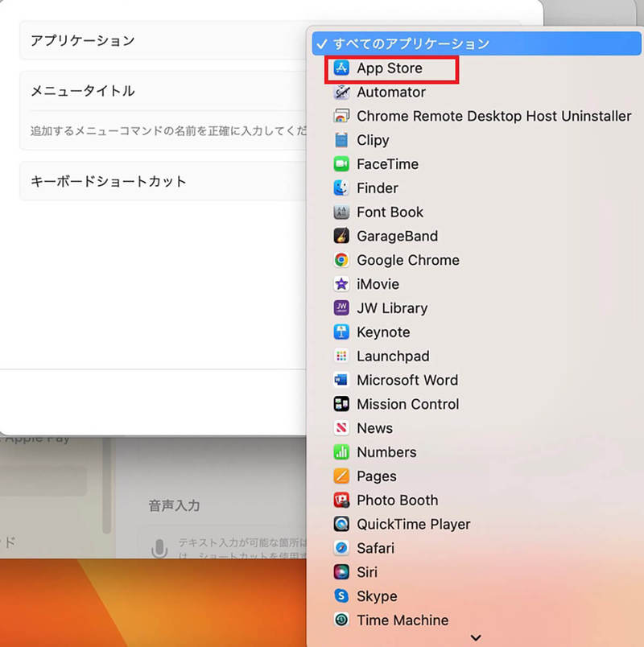Click the Clipy clipboard icon
This screenshot has width=644, height=647.
click(341, 140)
